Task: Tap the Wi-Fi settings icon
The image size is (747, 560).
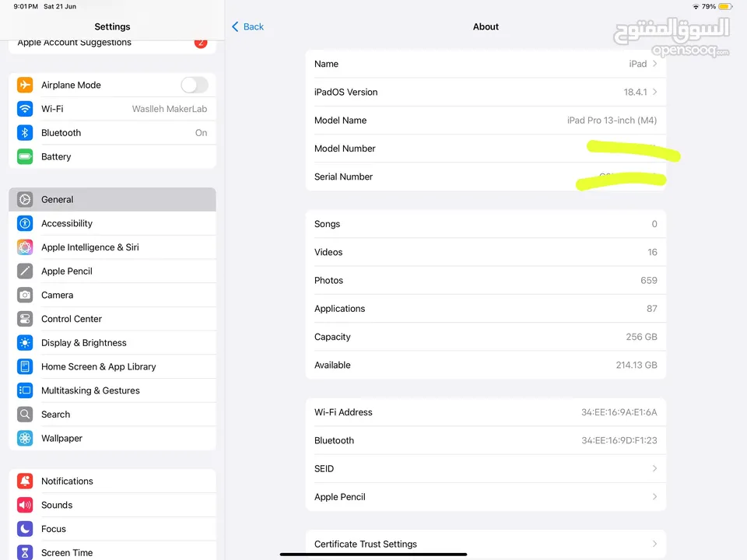Action: coord(25,109)
